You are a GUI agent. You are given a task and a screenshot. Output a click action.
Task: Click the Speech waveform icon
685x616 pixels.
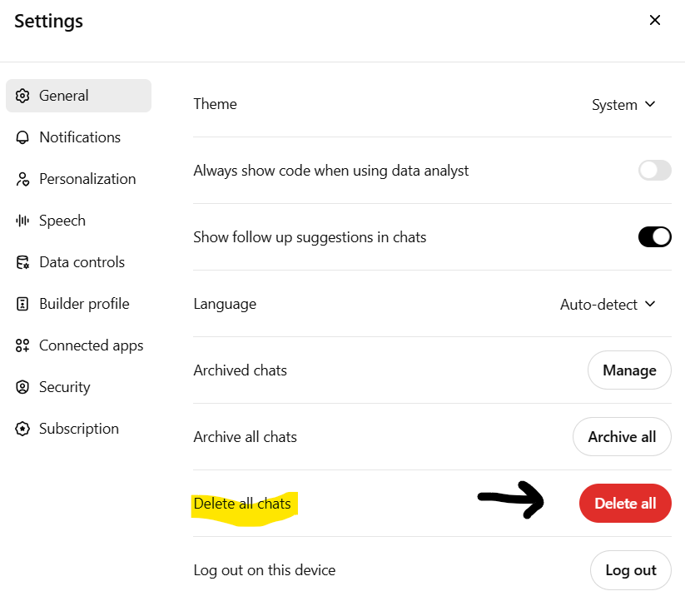click(x=22, y=221)
